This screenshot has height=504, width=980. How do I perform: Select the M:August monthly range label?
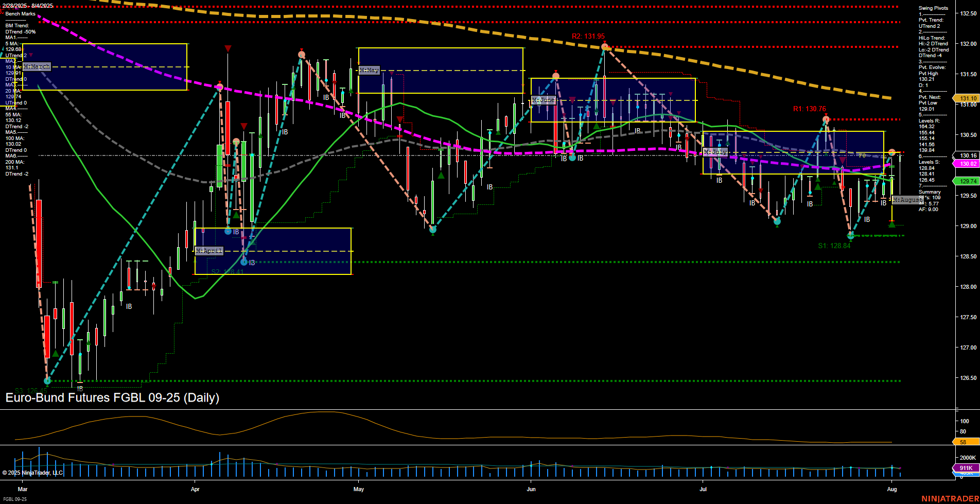(x=908, y=200)
